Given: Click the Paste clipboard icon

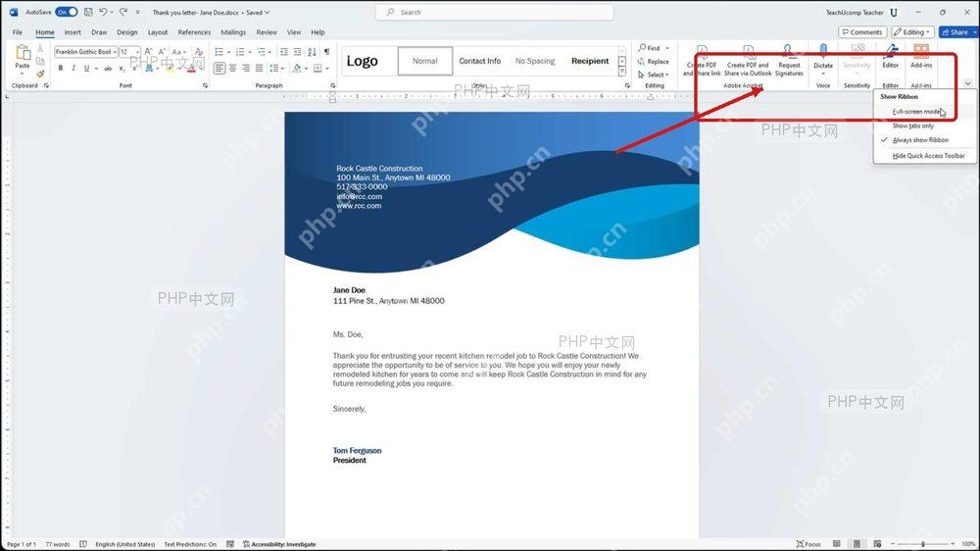Looking at the screenshot, I should [x=23, y=53].
